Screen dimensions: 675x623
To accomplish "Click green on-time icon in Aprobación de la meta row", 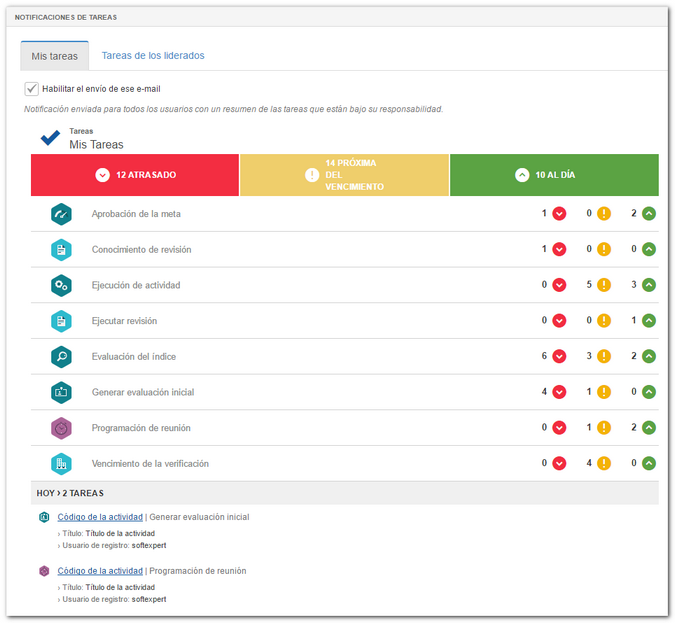I will 649,214.
